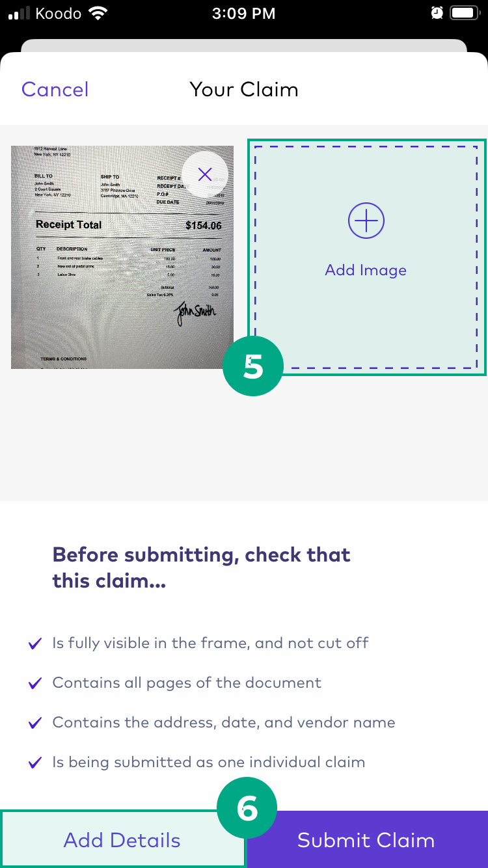Tap the plus icon to add an image
The width and height of the screenshot is (488, 868).
[366, 220]
